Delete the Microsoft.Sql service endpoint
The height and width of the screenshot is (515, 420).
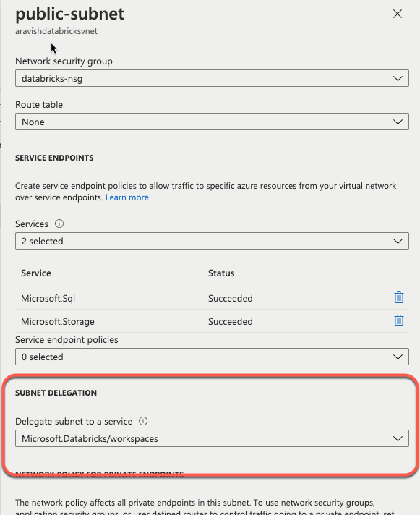tap(398, 297)
